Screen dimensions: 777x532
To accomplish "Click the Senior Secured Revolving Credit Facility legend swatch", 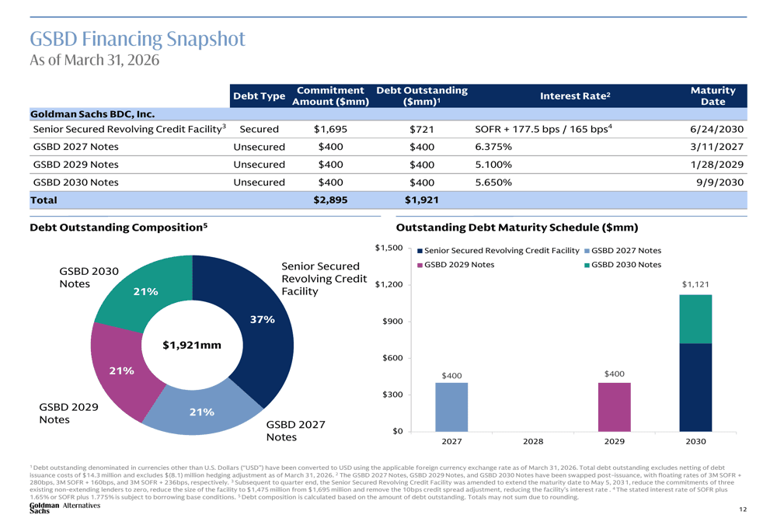I will (420, 251).
